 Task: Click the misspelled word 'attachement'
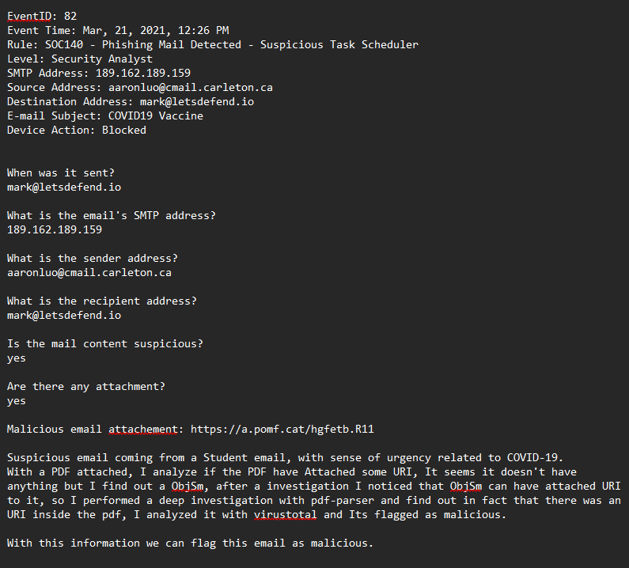click(143, 429)
